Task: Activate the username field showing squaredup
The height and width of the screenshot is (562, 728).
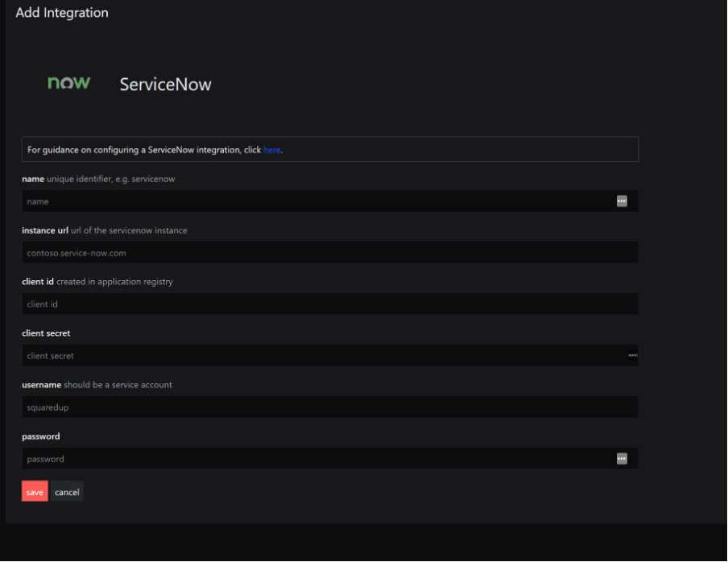Action: click(x=329, y=407)
